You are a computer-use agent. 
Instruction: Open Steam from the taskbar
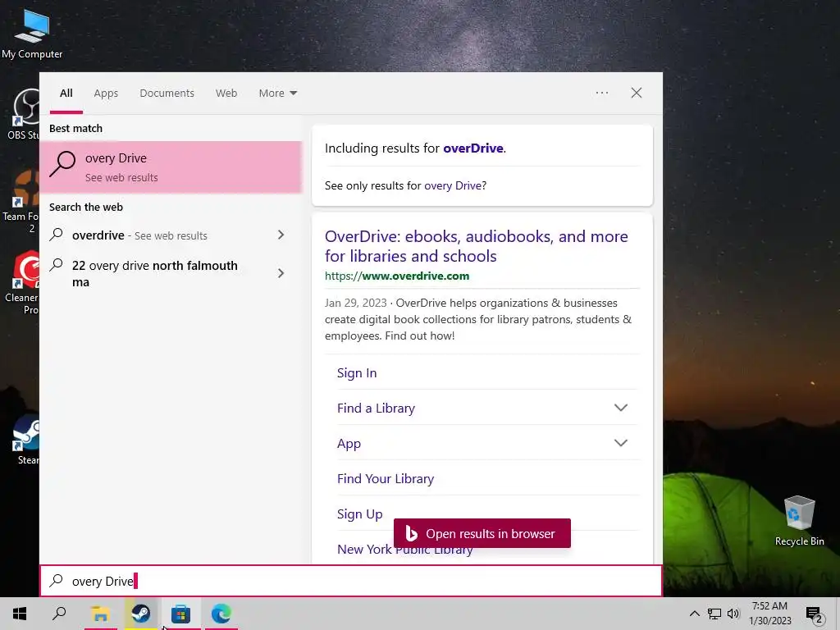(141, 614)
